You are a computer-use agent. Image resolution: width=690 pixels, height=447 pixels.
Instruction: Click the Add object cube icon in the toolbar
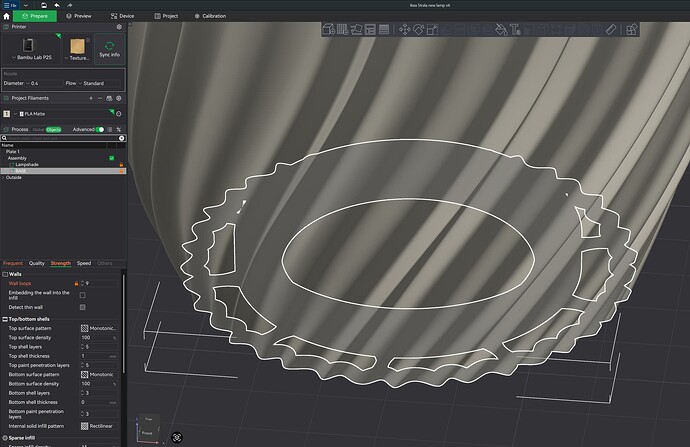pos(329,29)
